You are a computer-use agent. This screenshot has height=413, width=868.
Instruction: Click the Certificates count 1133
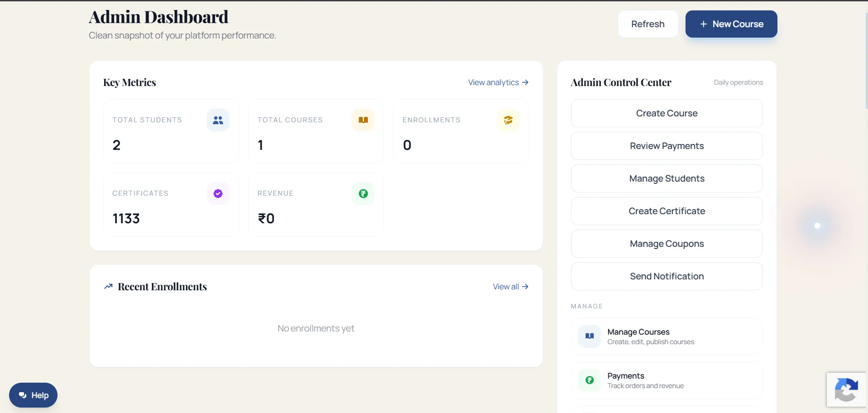(x=126, y=219)
